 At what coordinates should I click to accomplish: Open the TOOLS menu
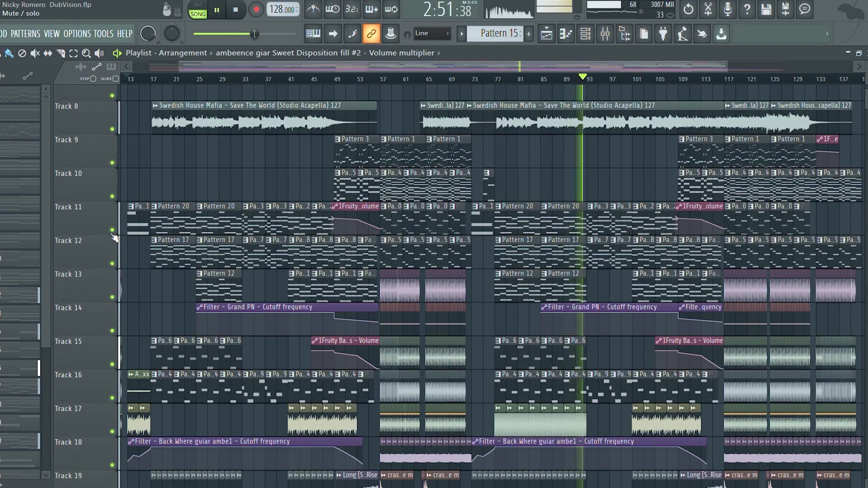104,34
